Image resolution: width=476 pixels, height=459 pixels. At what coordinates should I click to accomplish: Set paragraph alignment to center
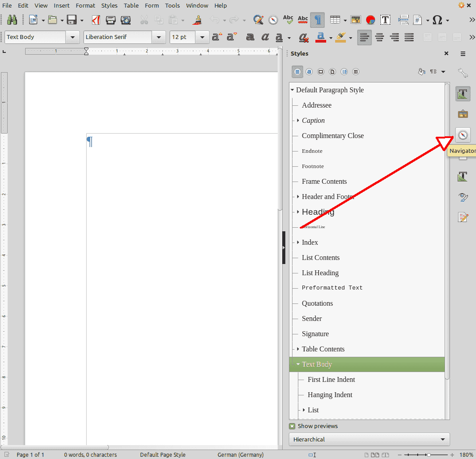pyautogui.click(x=379, y=37)
